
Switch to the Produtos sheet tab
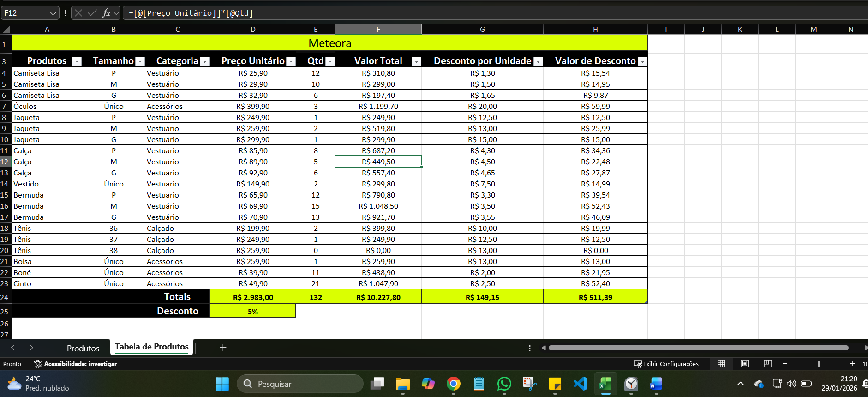point(83,348)
